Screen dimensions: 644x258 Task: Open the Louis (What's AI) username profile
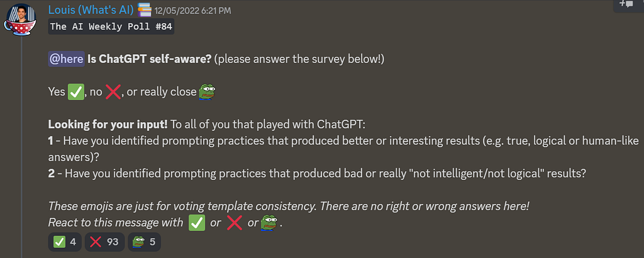pyautogui.click(x=91, y=9)
